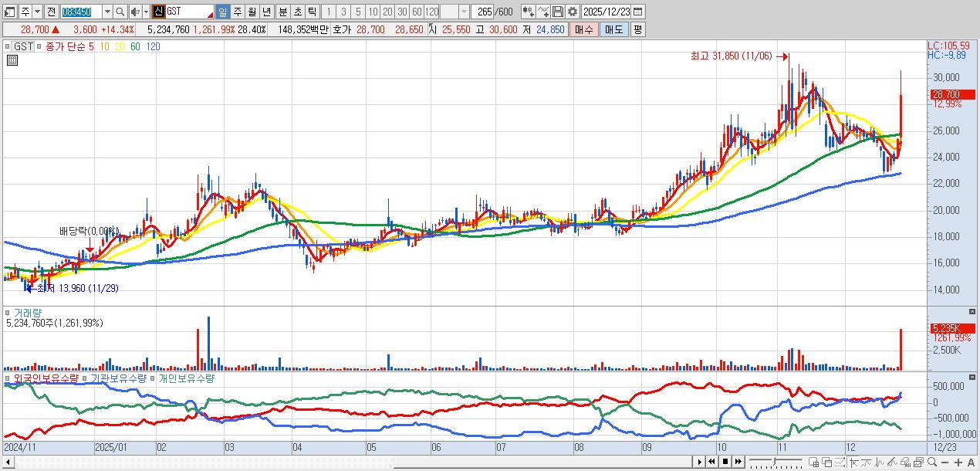Viewport: 980px width, 471px height.
Task: Click the magnifier zoom icon at bottom
Action: 932,462
